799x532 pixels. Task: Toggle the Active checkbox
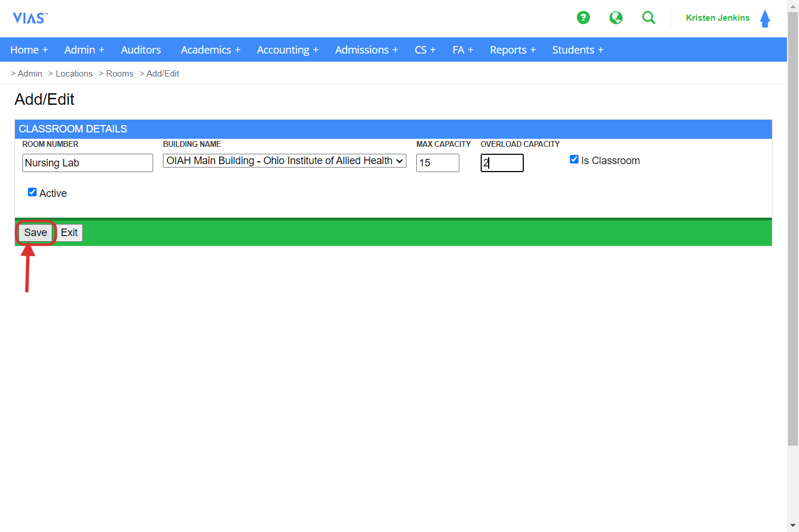coord(32,192)
